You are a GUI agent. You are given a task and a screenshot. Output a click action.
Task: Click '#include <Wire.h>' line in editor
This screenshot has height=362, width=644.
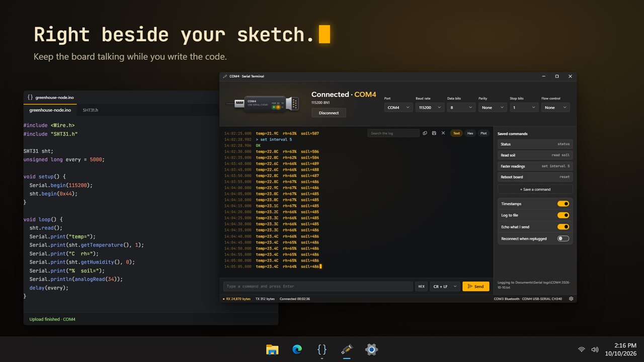49,125
